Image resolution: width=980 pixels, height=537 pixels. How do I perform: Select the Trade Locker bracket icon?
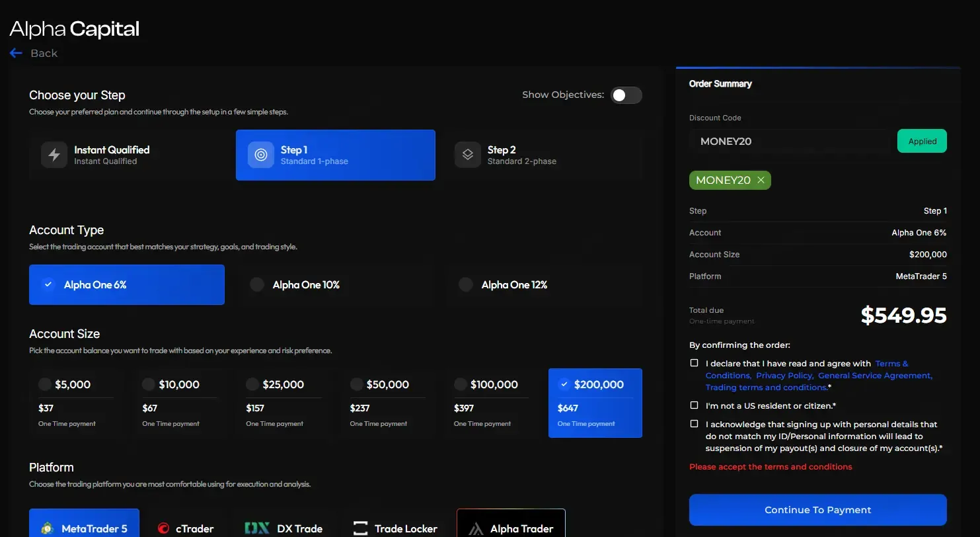(360, 528)
